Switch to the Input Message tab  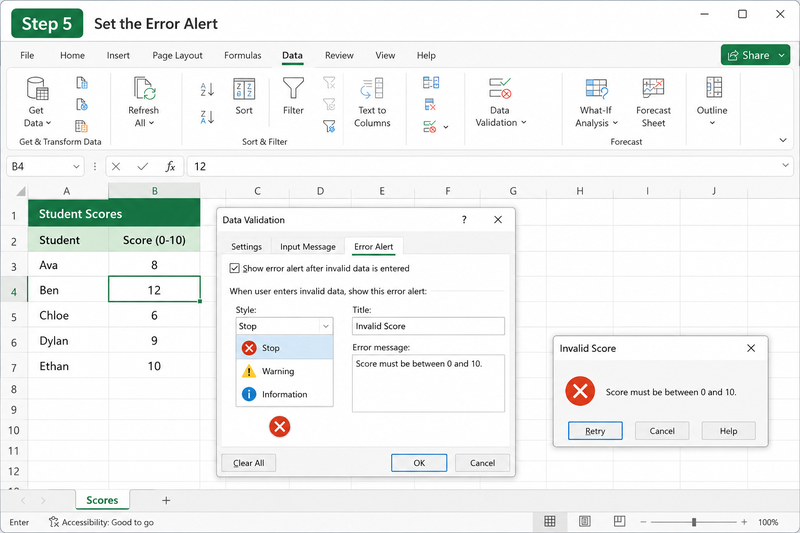pos(308,247)
